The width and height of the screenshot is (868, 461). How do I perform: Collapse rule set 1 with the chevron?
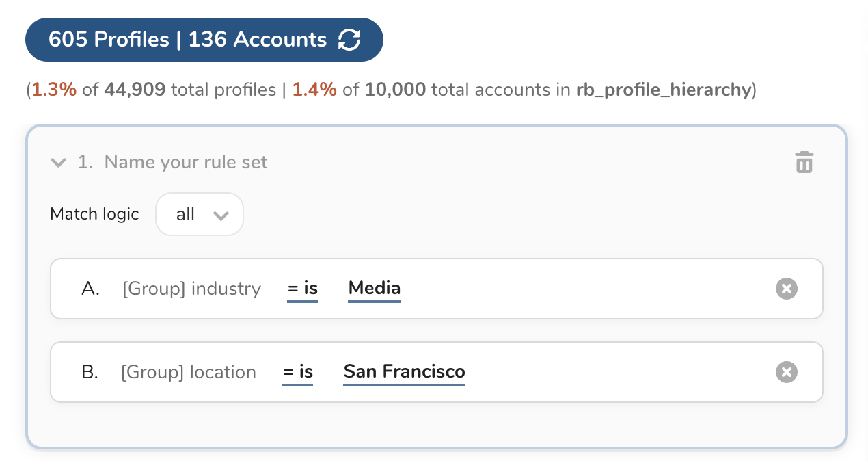59,163
